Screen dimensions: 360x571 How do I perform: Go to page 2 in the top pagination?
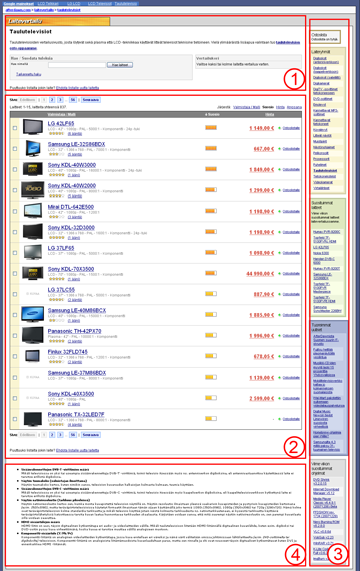[52, 100]
